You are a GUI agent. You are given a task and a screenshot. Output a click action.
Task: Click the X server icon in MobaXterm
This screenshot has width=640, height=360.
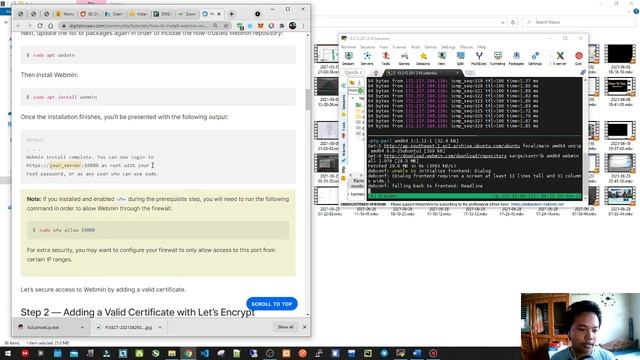[x=560, y=58]
